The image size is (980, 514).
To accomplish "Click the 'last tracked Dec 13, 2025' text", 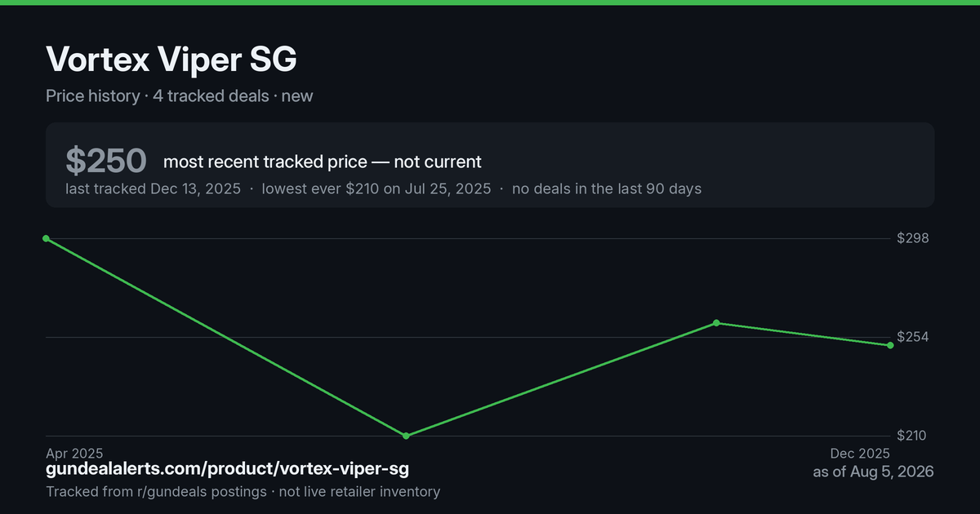I will (153, 188).
